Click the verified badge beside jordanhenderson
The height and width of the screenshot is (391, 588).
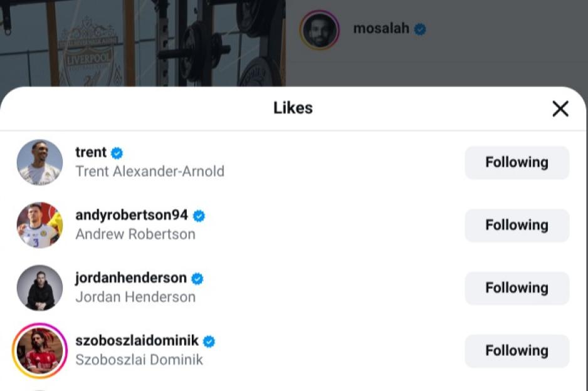(197, 278)
